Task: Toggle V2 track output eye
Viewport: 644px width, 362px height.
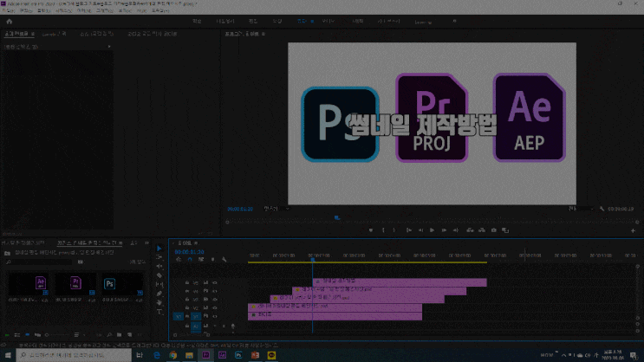Action: (x=214, y=307)
